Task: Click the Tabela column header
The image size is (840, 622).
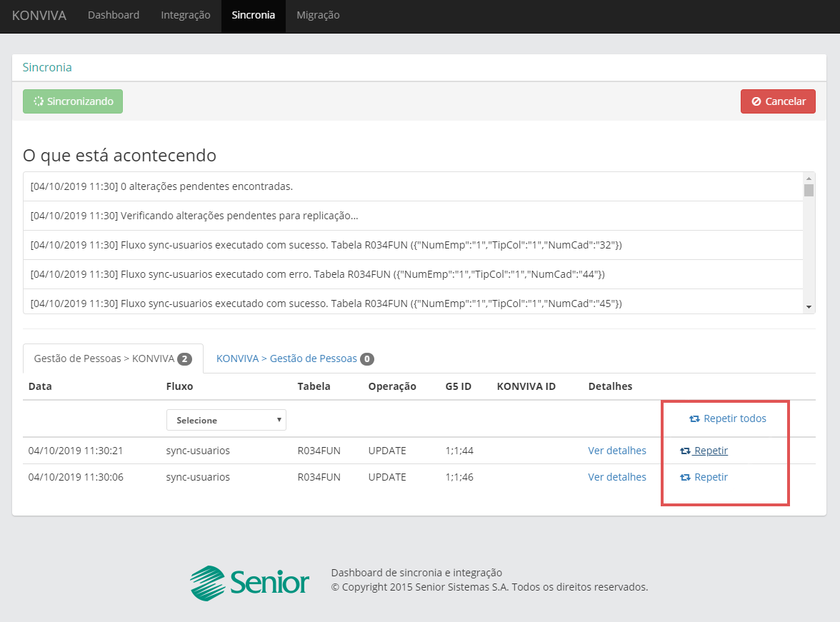Action: point(314,386)
